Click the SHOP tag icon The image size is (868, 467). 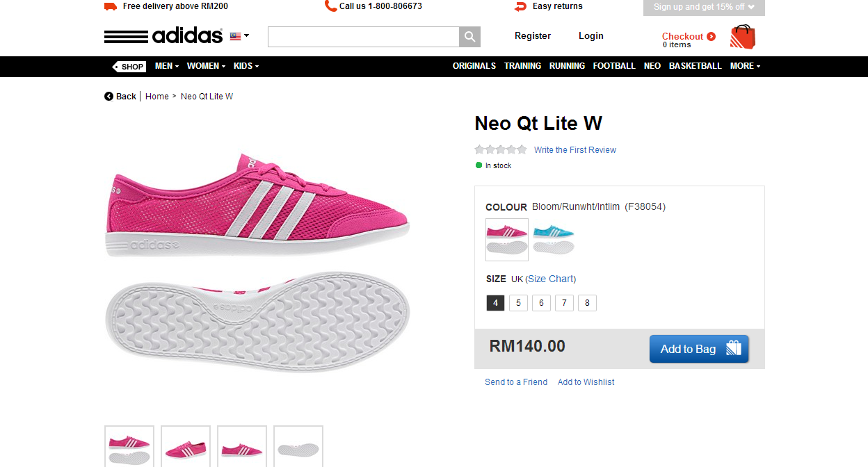click(x=129, y=67)
